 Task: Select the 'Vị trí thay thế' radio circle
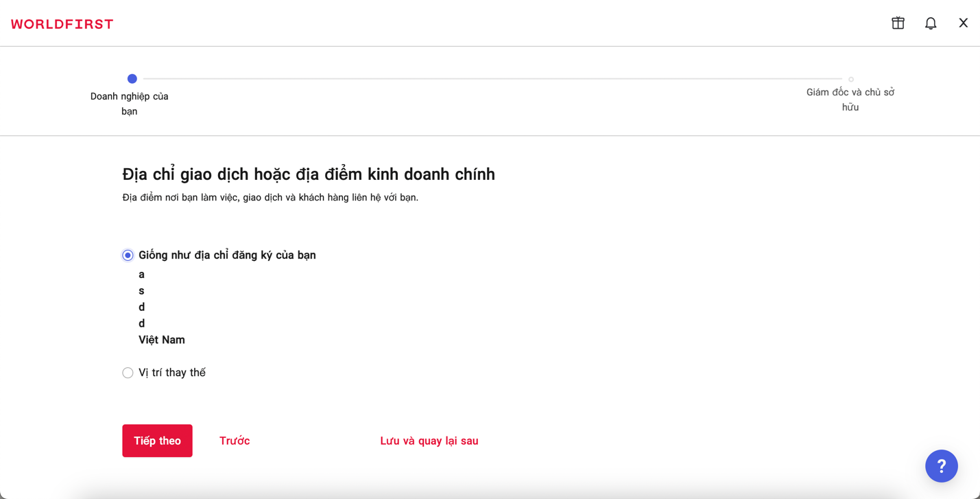[128, 373]
